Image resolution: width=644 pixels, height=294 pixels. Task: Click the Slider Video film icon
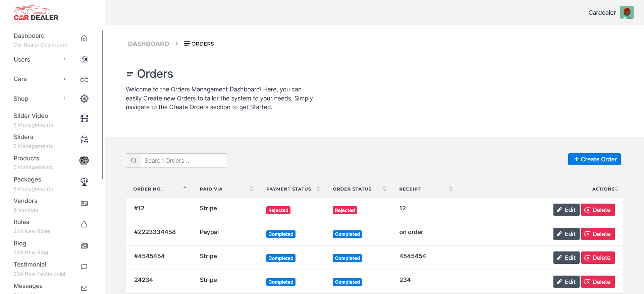click(x=84, y=119)
